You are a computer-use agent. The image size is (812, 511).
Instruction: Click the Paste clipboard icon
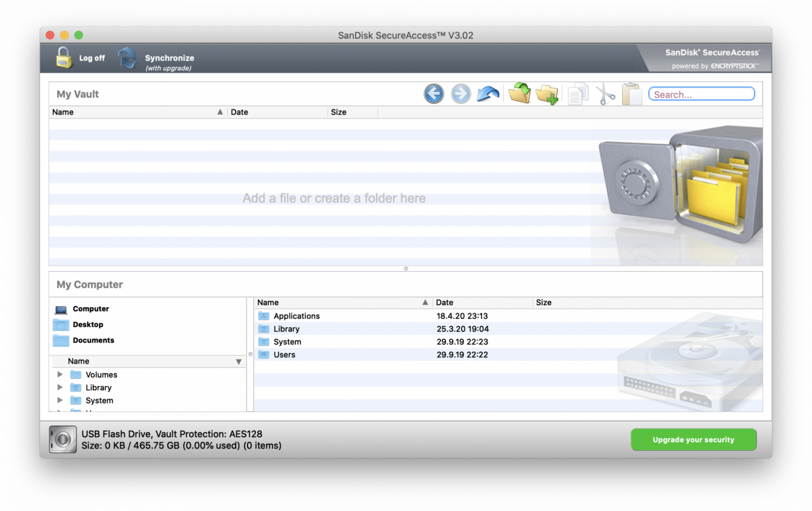click(632, 94)
